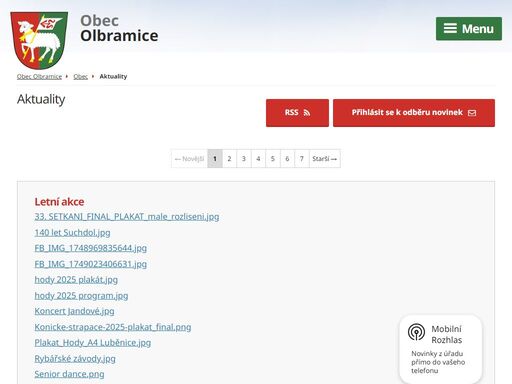Open the Letní akce article heading
This screenshot has width=512, height=384.
[x=59, y=202]
